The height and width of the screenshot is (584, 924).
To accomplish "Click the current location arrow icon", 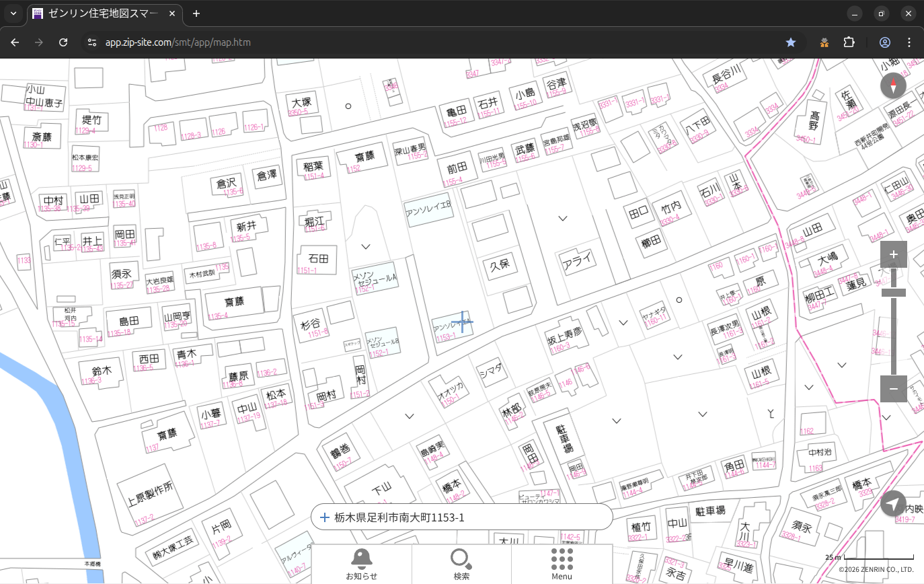I will tap(893, 503).
